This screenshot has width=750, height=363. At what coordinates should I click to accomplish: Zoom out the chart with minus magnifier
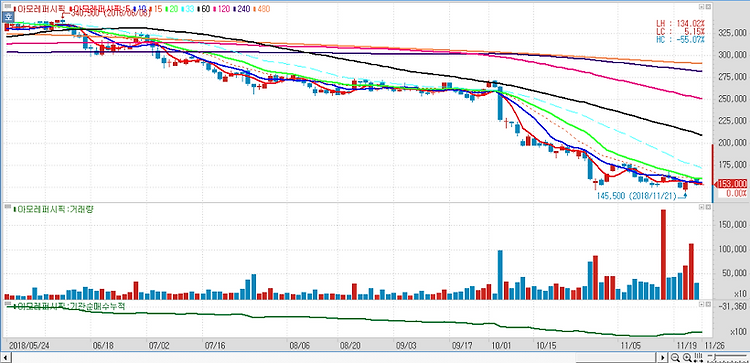pos(675,357)
